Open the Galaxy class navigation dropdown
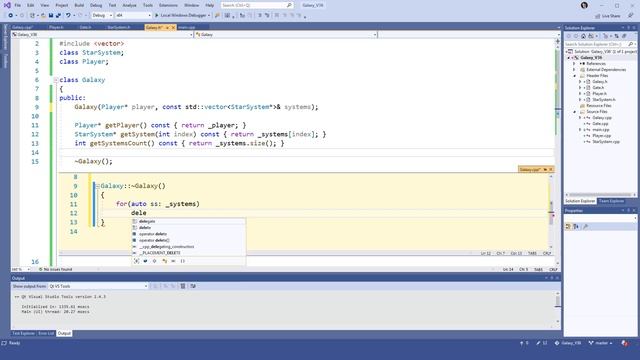 pos(285,35)
